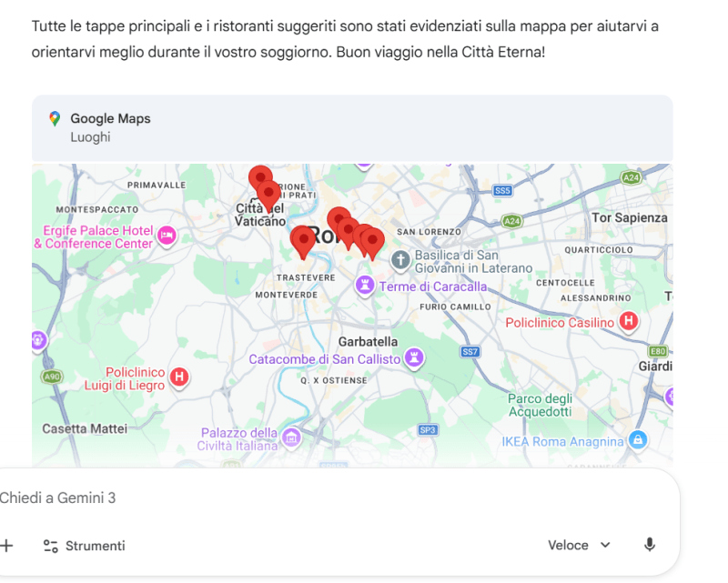
Task: Expand the Veloce model dropdown
Action: [579, 545]
